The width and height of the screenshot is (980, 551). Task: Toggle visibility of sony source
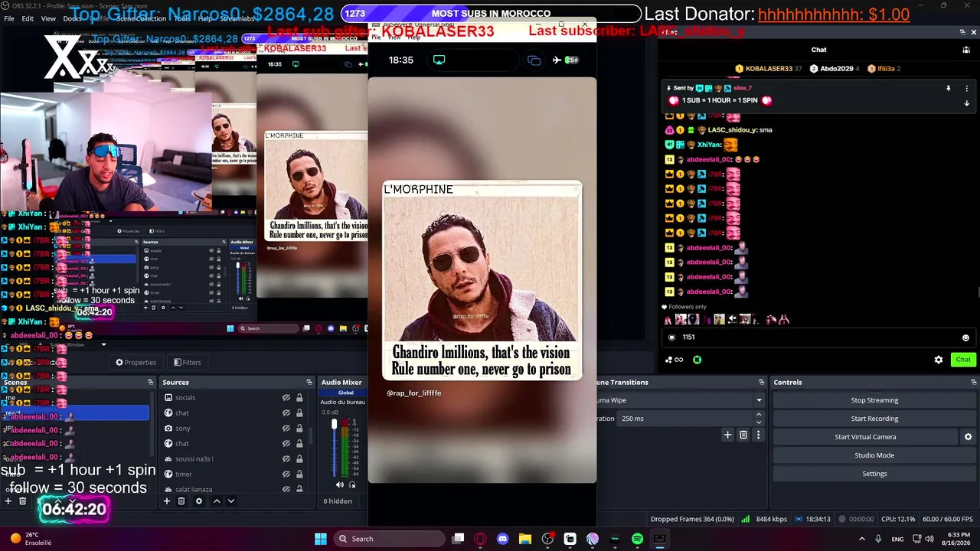286,429
